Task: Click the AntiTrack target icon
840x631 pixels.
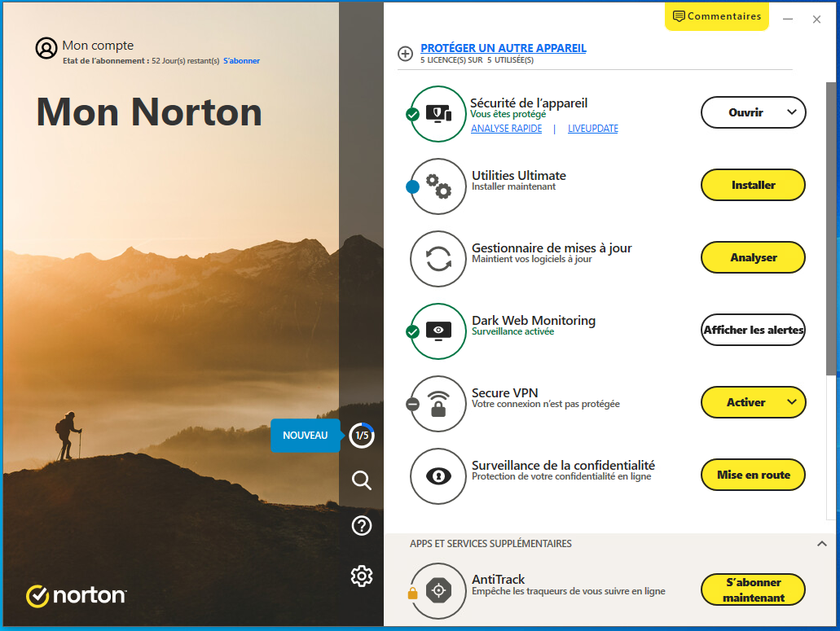Action: click(438, 590)
